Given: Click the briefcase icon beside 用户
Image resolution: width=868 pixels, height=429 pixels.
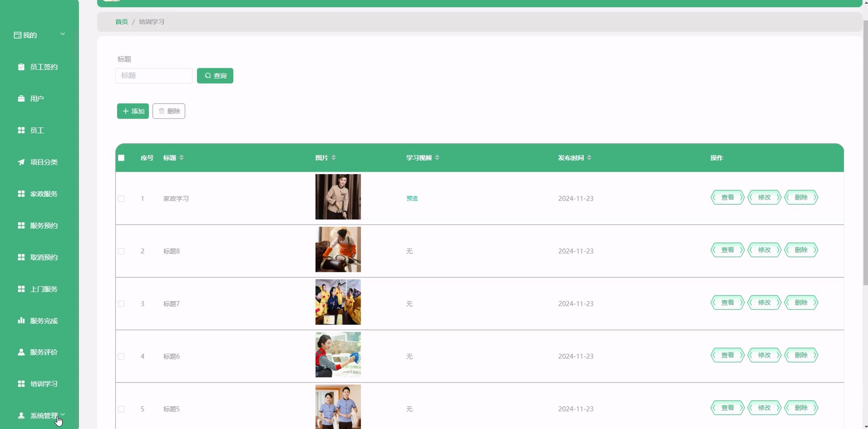Looking at the screenshot, I should pos(21,98).
